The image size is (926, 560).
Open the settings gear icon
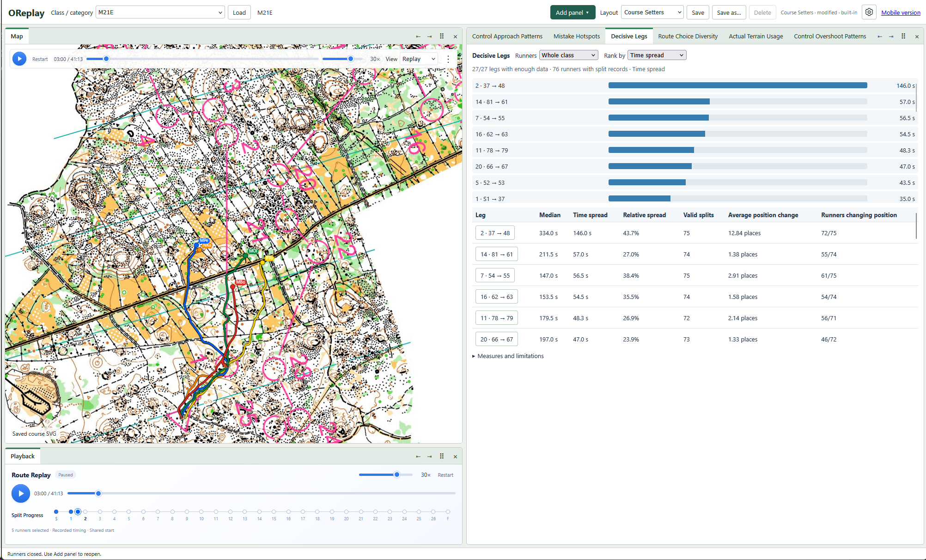pos(869,12)
